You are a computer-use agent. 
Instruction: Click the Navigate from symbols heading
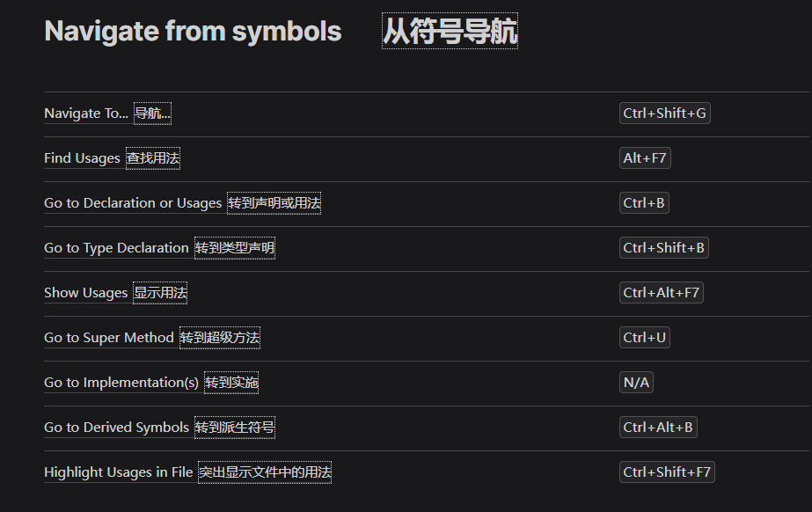[193, 32]
